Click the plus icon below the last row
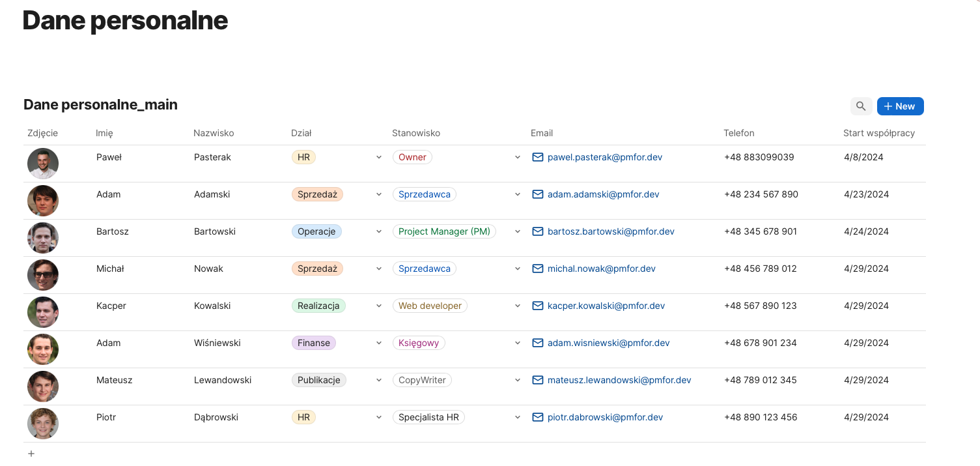Screen dimensions: 980x466 coord(31,454)
